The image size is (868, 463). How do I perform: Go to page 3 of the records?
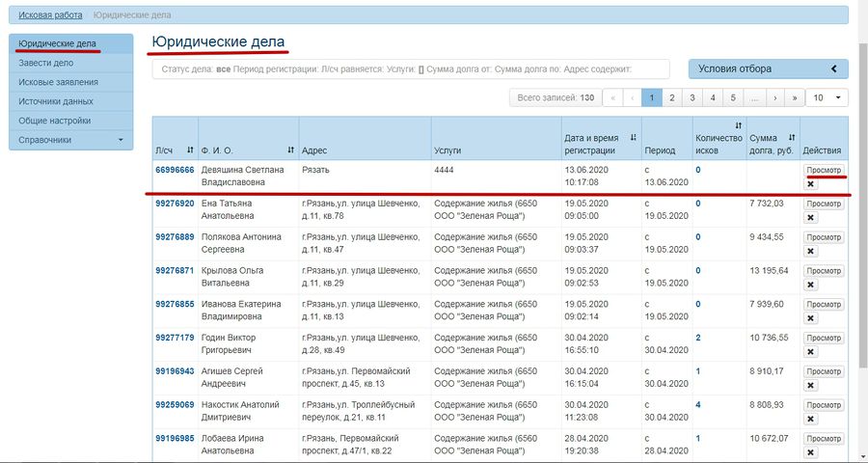tap(692, 97)
